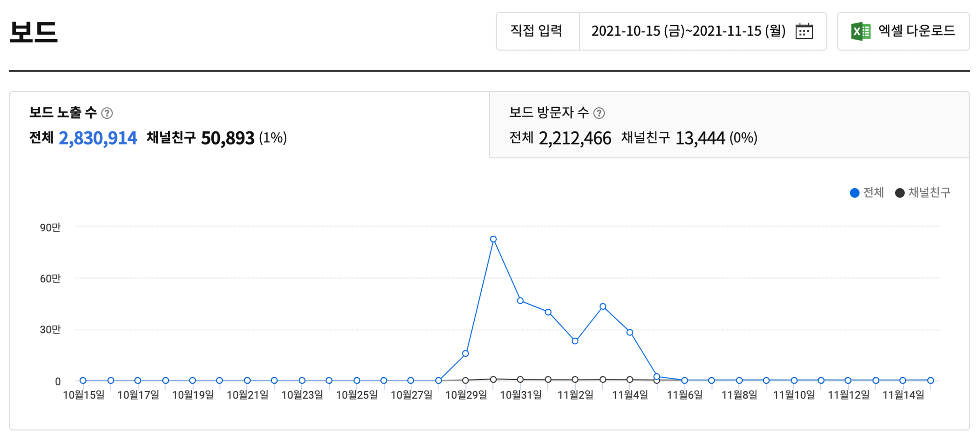This screenshot has width=980, height=441.
Task: Click the 30만 y-axis label
Action: [50, 329]
